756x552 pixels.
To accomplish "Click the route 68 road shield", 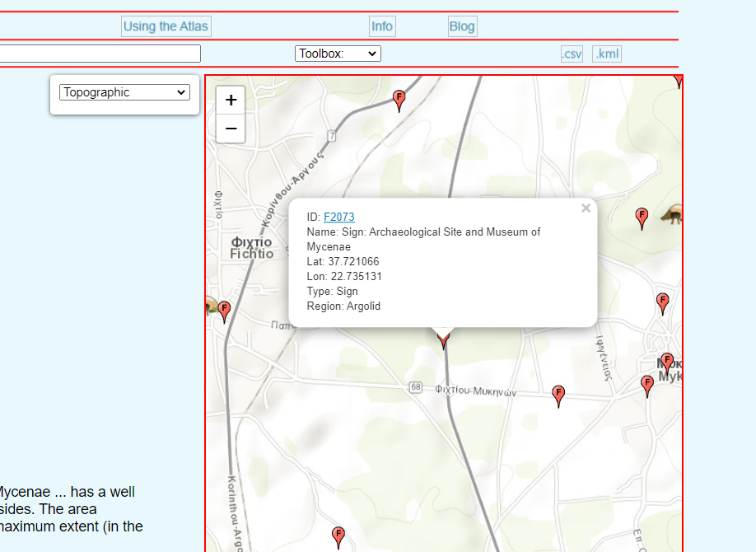I will coord(415,387).
